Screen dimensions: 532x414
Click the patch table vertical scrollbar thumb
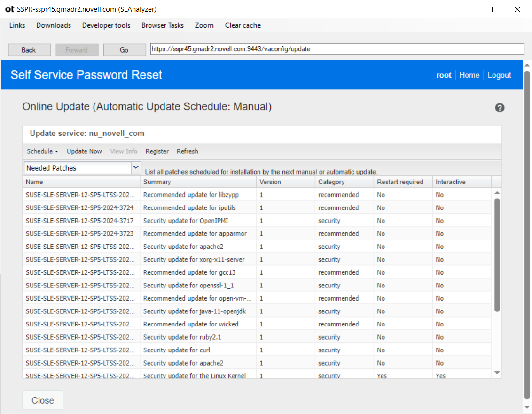(x=497, y=255)
